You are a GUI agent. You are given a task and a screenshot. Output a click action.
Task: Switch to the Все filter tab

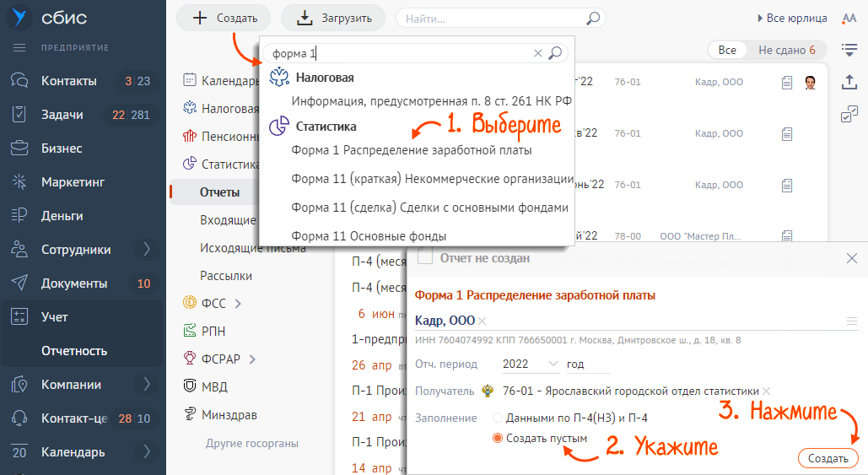727,51
